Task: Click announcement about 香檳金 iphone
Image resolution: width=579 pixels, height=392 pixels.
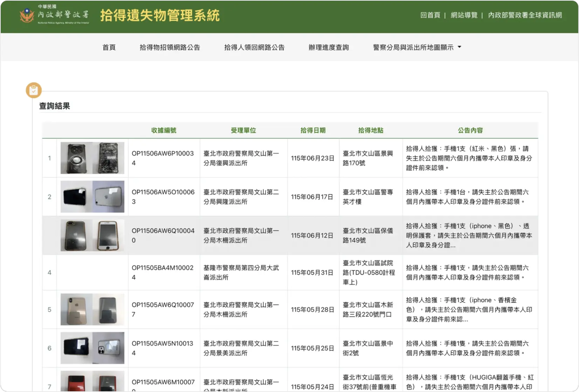Action: 469,310
